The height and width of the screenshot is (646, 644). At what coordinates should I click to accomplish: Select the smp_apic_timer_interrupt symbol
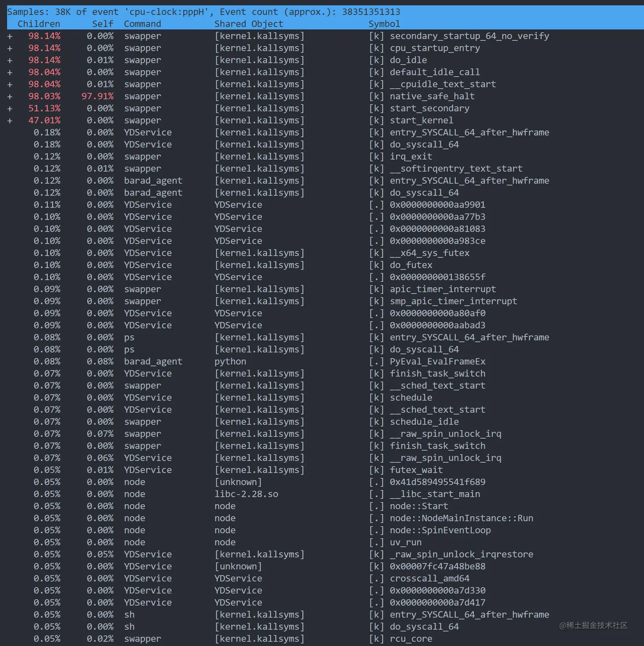(x=454, y=301)
